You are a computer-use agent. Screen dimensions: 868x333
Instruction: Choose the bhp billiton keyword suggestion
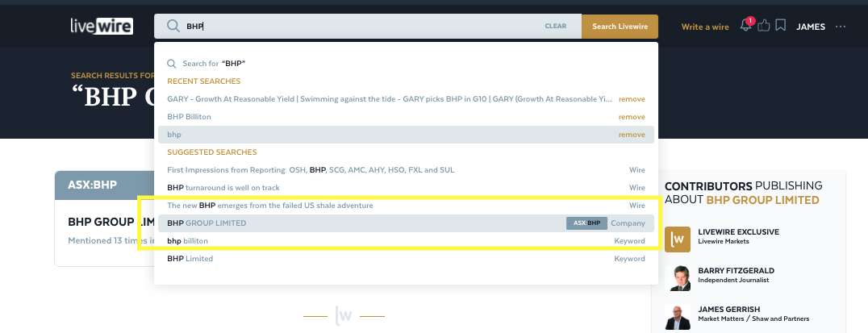(187, 241)
